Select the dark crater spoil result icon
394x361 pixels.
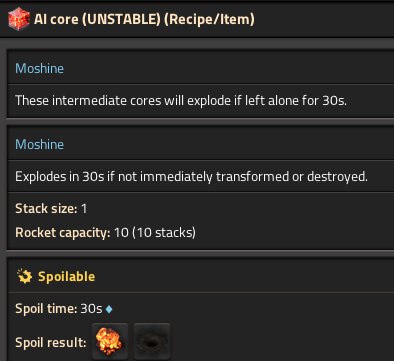tap(152, 341)
